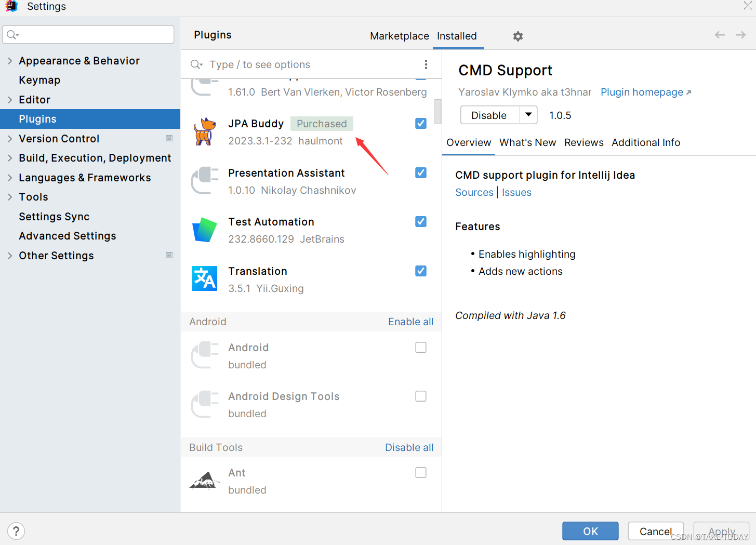Switch to the Installed tab
The width and height of the screenshot is (756, 545).
pos(457,36)
